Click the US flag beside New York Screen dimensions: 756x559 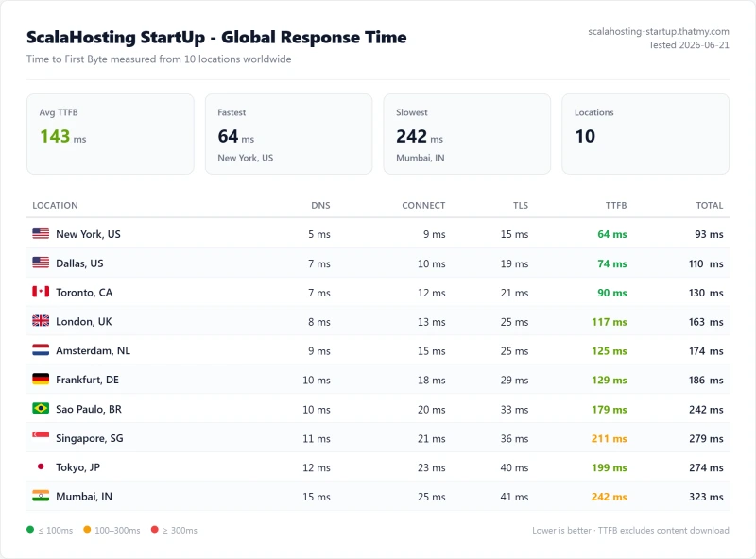pyautogui.click(x=41, y=233)
